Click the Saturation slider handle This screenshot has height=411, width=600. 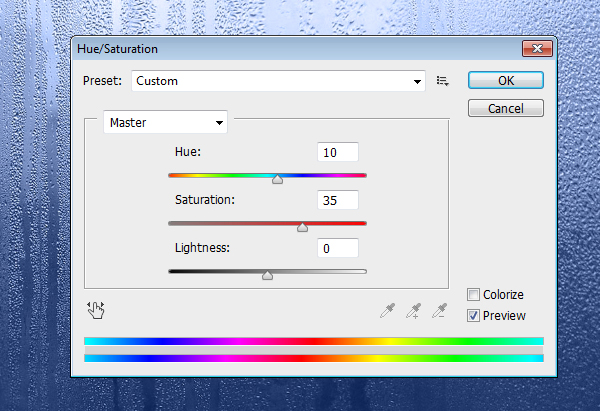click(x=302, y=227)
